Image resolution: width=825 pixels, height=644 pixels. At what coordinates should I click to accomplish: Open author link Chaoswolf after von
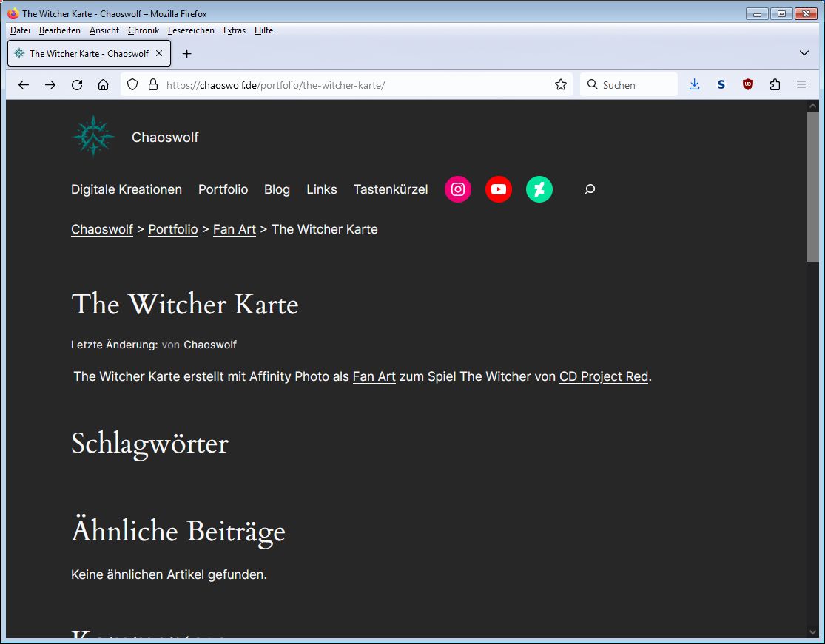pos(210,345)
